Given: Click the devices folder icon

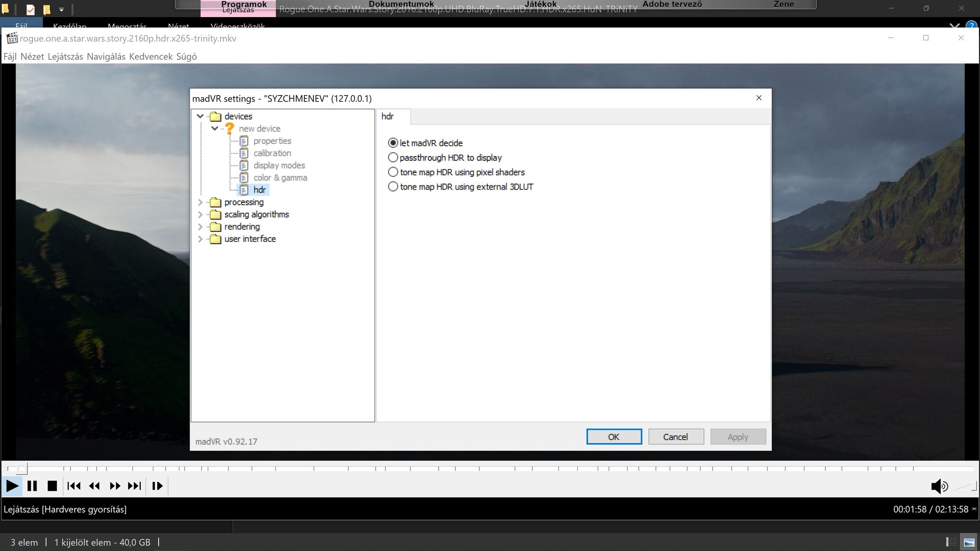Looking at the screenshot, I should tap(215, 116).
